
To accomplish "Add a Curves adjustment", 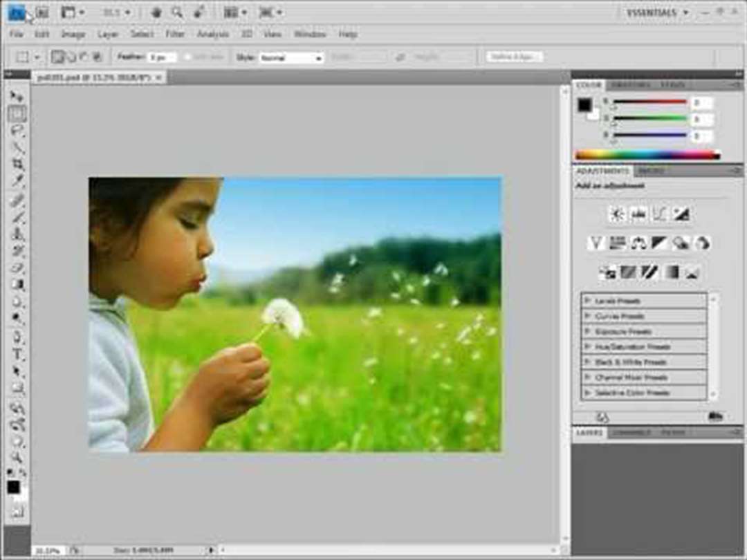I will click(660, 214).
